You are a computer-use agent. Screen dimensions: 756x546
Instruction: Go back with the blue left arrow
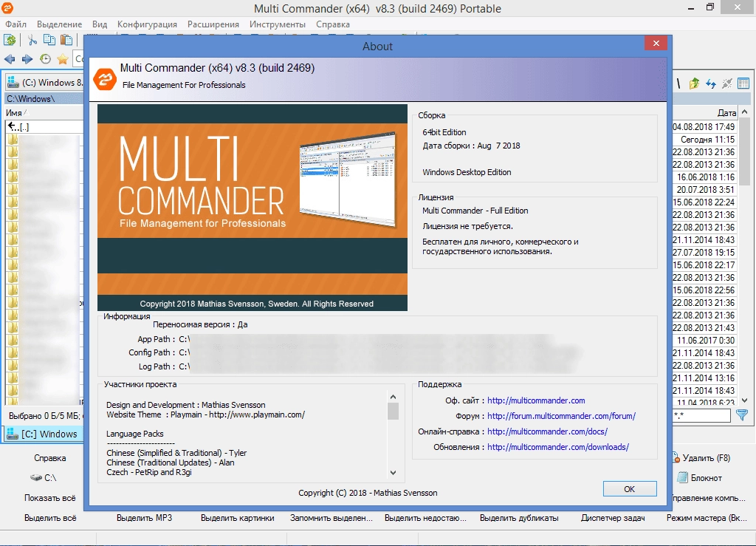coord(10,59)
